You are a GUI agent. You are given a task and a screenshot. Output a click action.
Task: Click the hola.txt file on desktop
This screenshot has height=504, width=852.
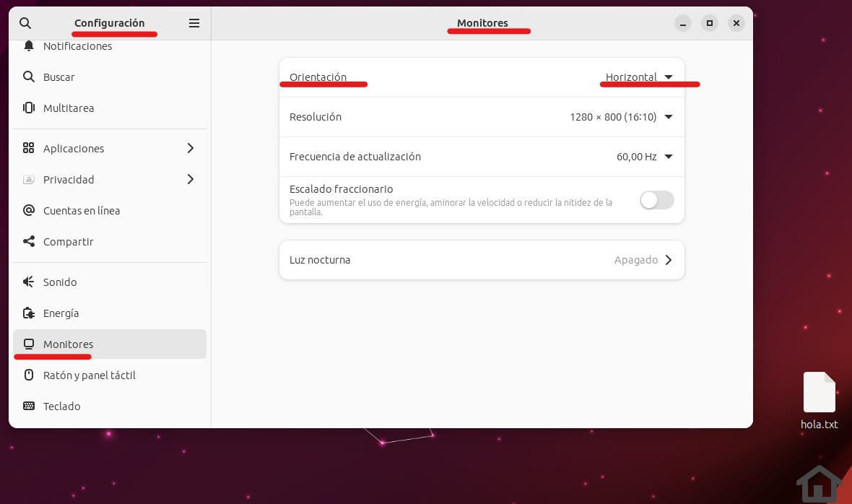(819, 401)
